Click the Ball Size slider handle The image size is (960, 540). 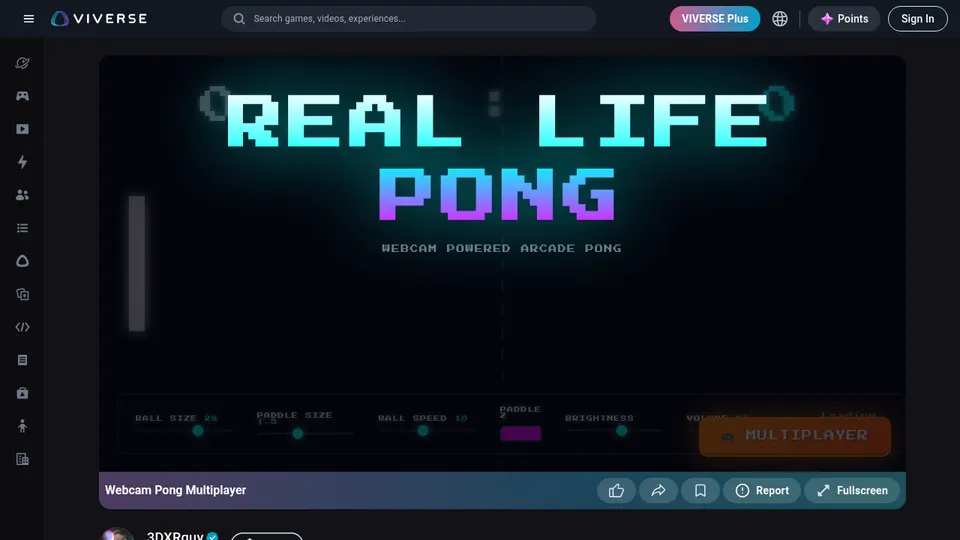pos(198,431)
